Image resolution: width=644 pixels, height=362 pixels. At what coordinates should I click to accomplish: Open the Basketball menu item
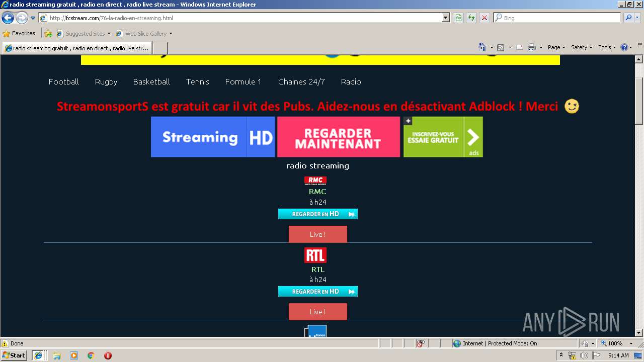[151, 81]
